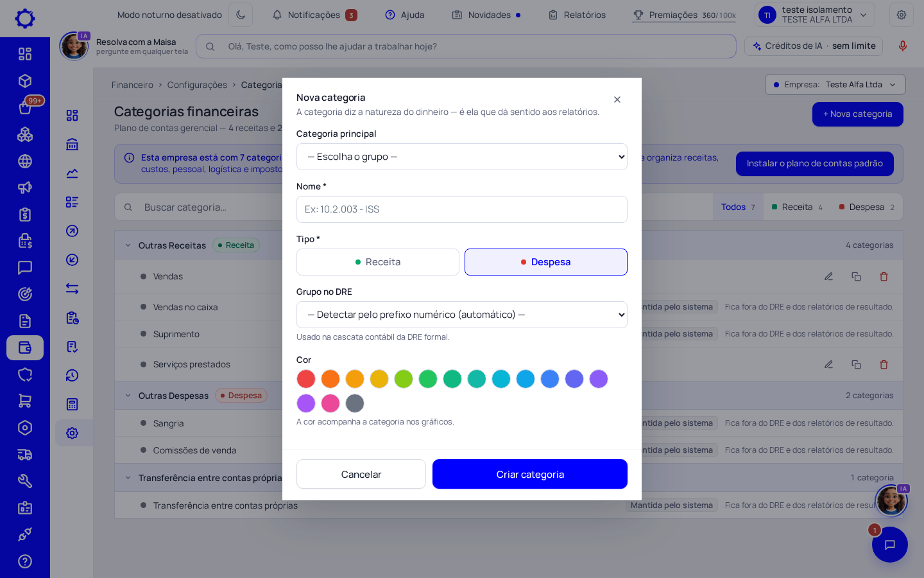Screen dimensions: 924x578
Task: Open the help question mark sidebar icon
Action: (25, 561)
